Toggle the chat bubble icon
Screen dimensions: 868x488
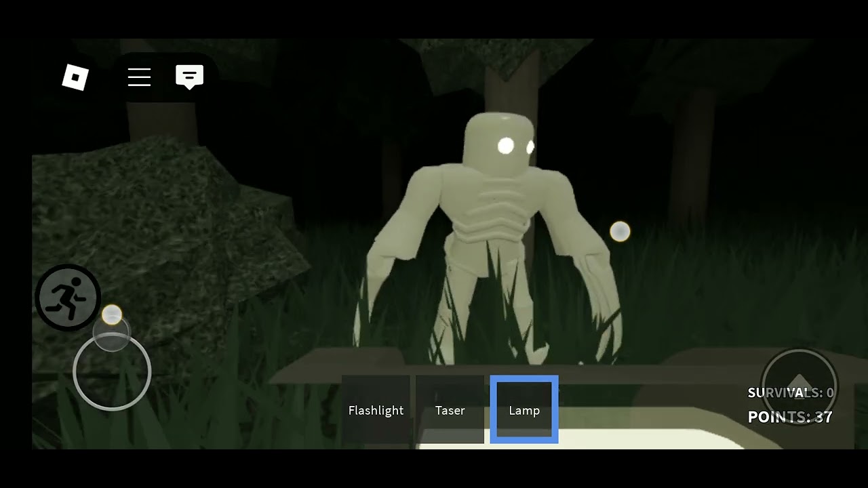[189, 77]
